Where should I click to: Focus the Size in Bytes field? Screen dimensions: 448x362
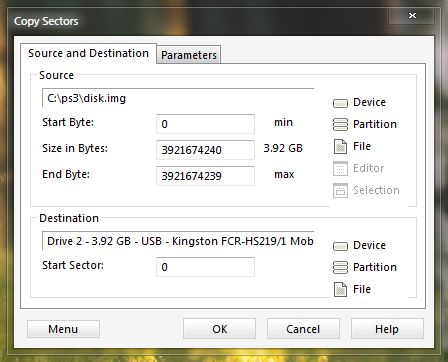click(205, 150)
